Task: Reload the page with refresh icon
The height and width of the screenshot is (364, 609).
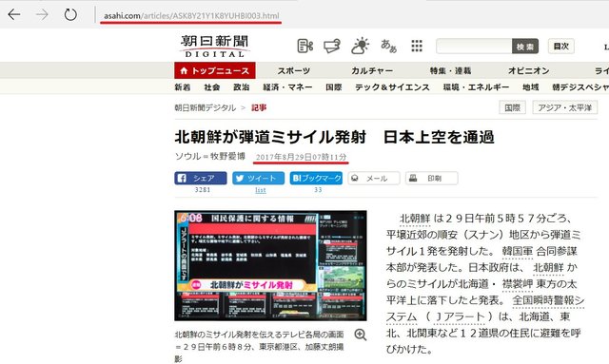Action: click(x=70, y=15)
